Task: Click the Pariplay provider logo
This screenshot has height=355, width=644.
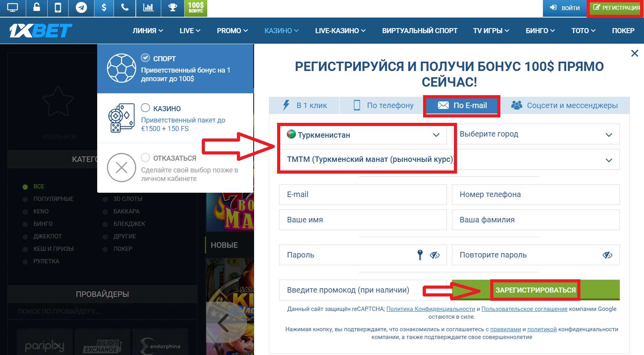Action: pos(44,346)
